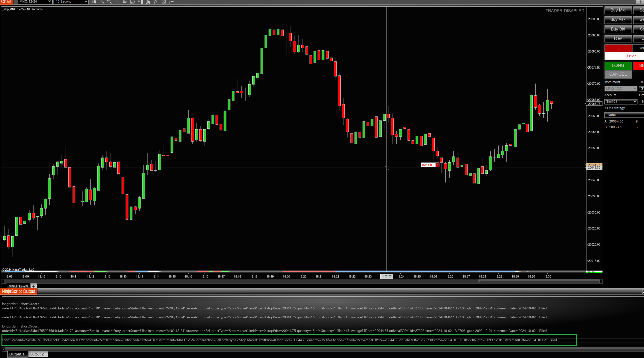Open the Sim101 account dropdown
The height and width of the screenshot is (358, 644).
tap(621, 101)
